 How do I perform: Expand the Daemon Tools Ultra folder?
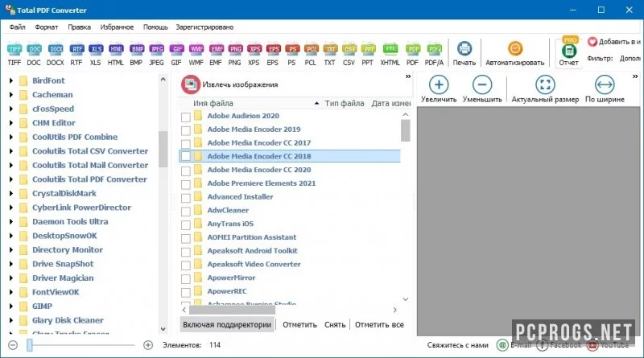11,222
